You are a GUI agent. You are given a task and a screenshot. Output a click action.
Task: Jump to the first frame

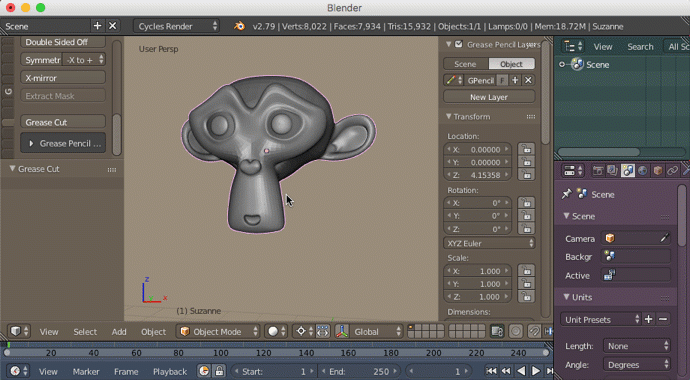coord(492,371)
